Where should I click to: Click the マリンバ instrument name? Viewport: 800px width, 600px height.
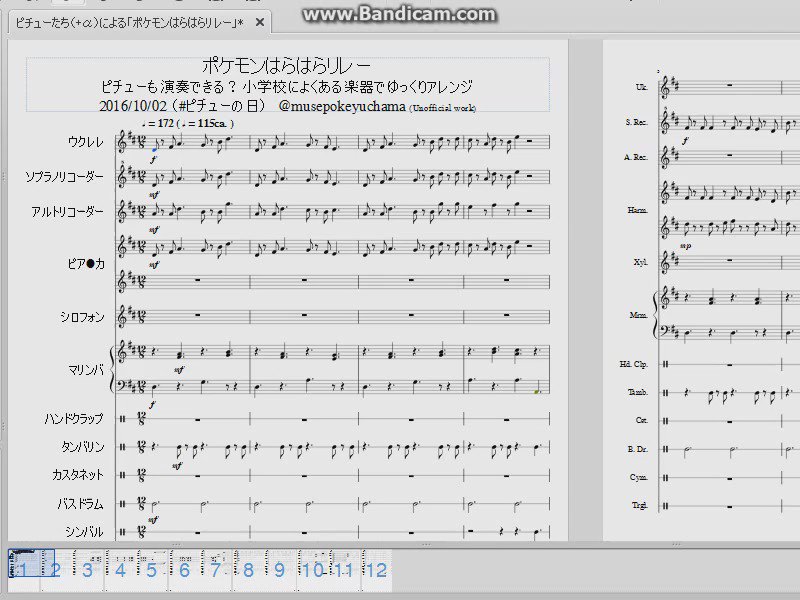[x=86, y=370]
